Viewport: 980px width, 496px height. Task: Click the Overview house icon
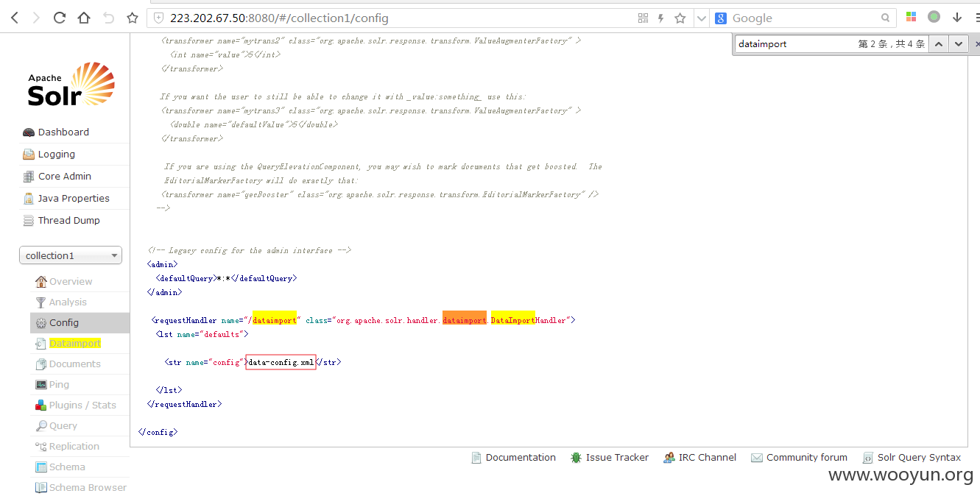point(41,282)
